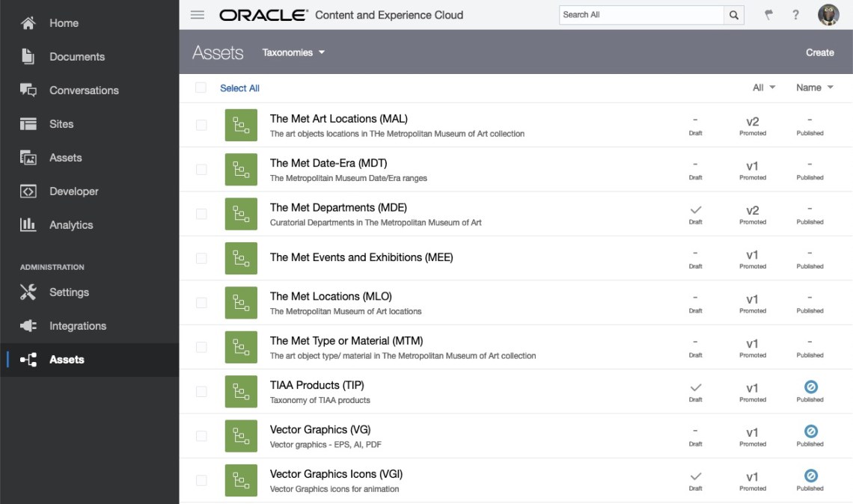Click The Met Art Locations taxonomy icon

click(x=241, y=125)
